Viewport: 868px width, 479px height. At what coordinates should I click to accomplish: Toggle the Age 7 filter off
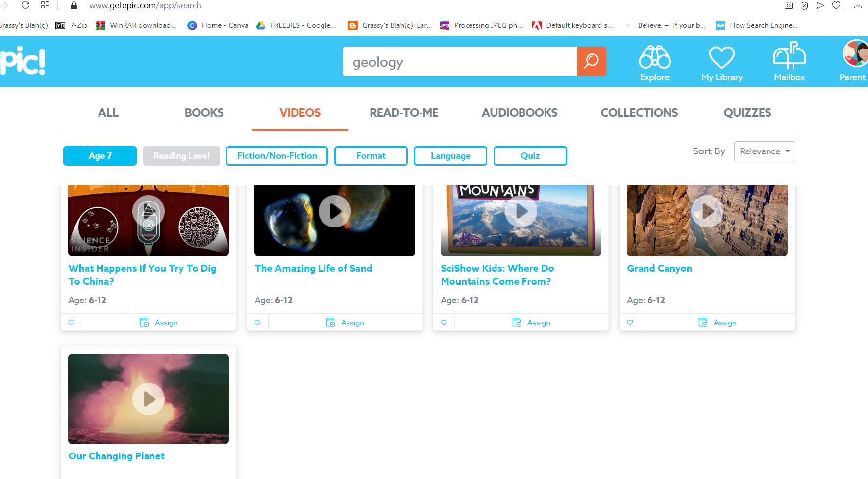pyautogui.click(x=100, y=155)
